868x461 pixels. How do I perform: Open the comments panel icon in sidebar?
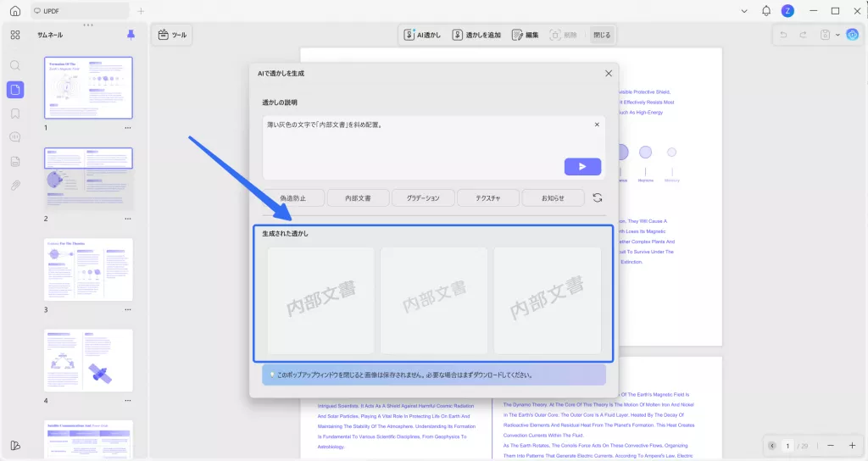[15, 137]
